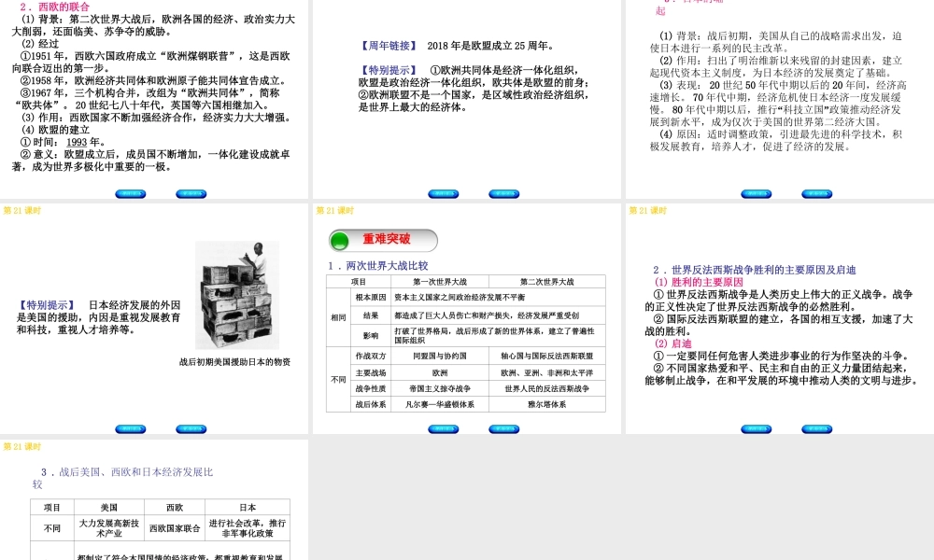
Task: Select the cell 欧洲、亚洲、非洲和太平洋
Action: (x=546, y=372)
